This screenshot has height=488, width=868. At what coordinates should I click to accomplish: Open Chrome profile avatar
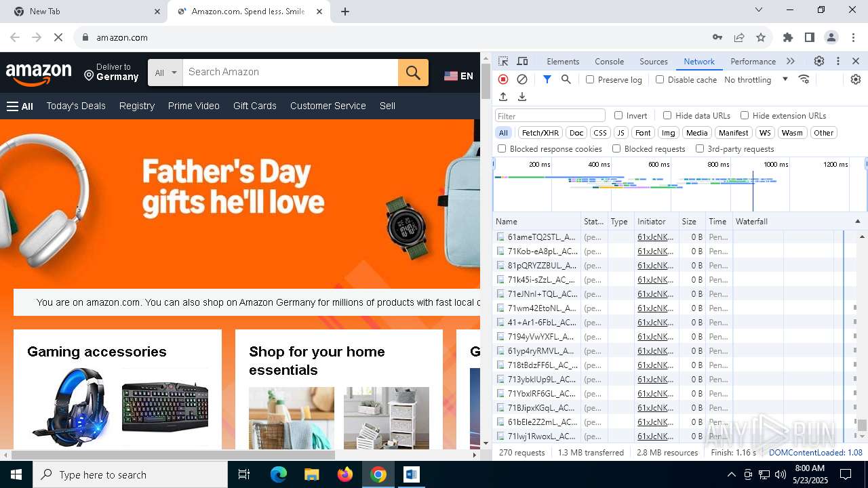coord(831,37)
